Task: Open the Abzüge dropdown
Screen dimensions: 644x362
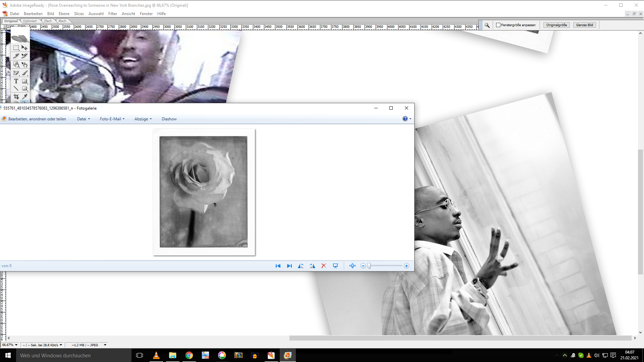Action: (143, 119)
